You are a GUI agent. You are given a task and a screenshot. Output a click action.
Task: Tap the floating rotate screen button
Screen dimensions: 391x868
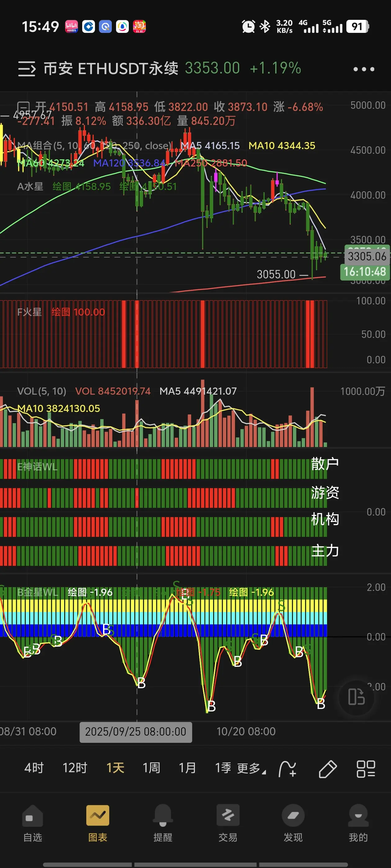[356, 697]
